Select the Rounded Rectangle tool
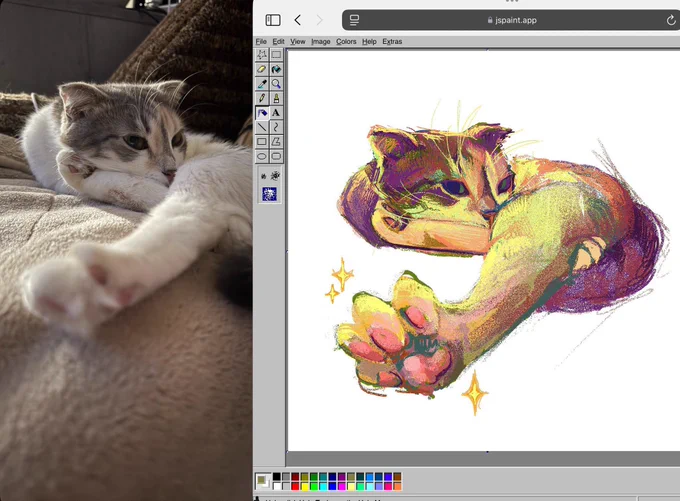Image resolution: width=680 pixels, height=501 pixels. 276,157
